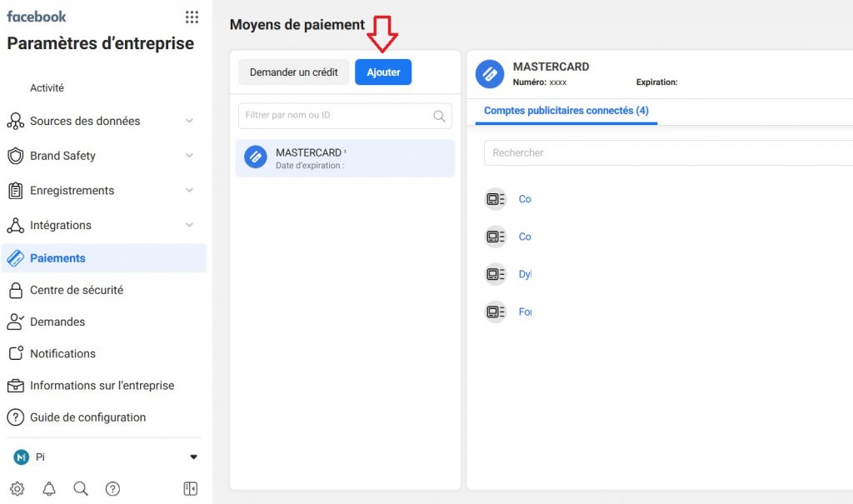Expand the Intégrations section
The image size is (853, 504).
pyautogui.click(x=189, y=225)
